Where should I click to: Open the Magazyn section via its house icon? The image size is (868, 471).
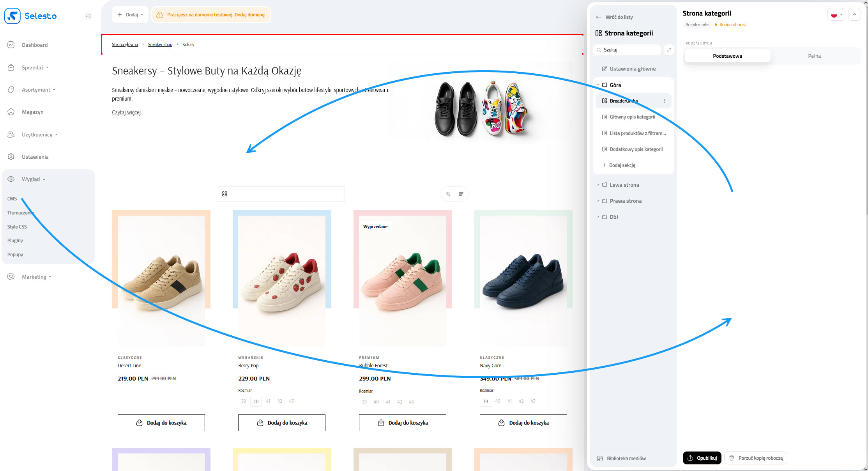click(x=11, y=112)
